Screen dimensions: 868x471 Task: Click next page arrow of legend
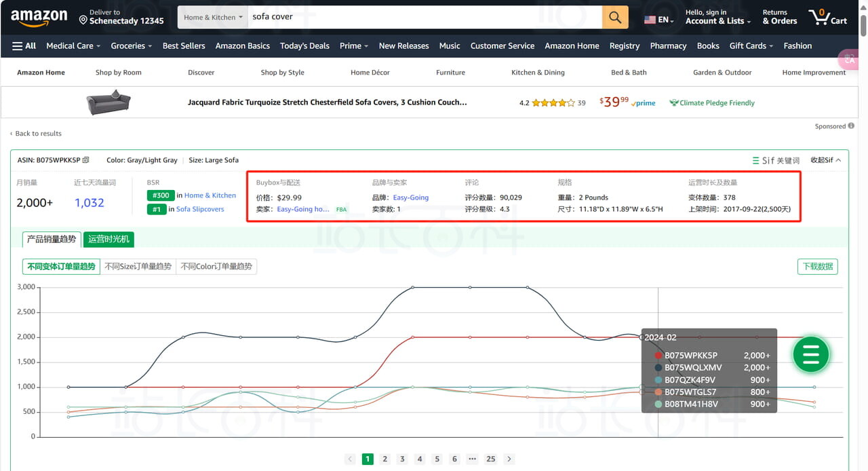point(509,459)
